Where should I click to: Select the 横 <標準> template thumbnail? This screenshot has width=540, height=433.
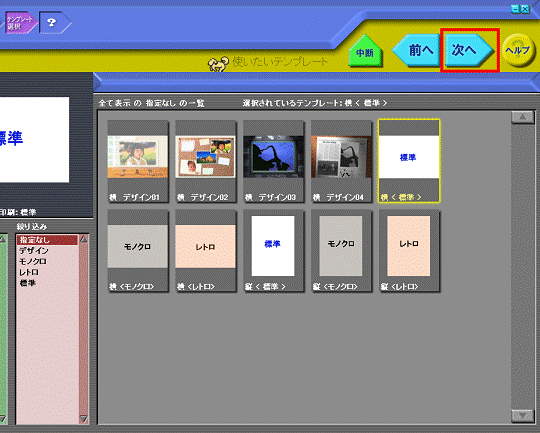(409, 161)
